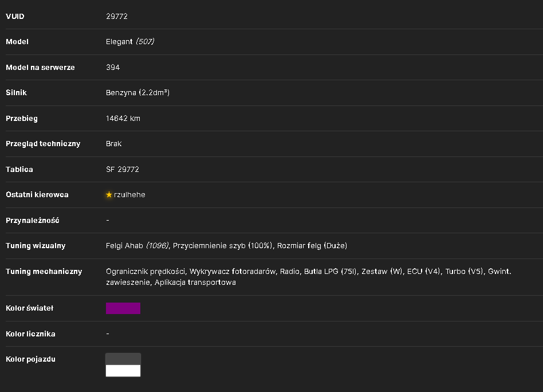The height and width of the screenshot is (392, 543).
Task: Click the Kolor pojazdu label
Action: (x=30, y=359)
